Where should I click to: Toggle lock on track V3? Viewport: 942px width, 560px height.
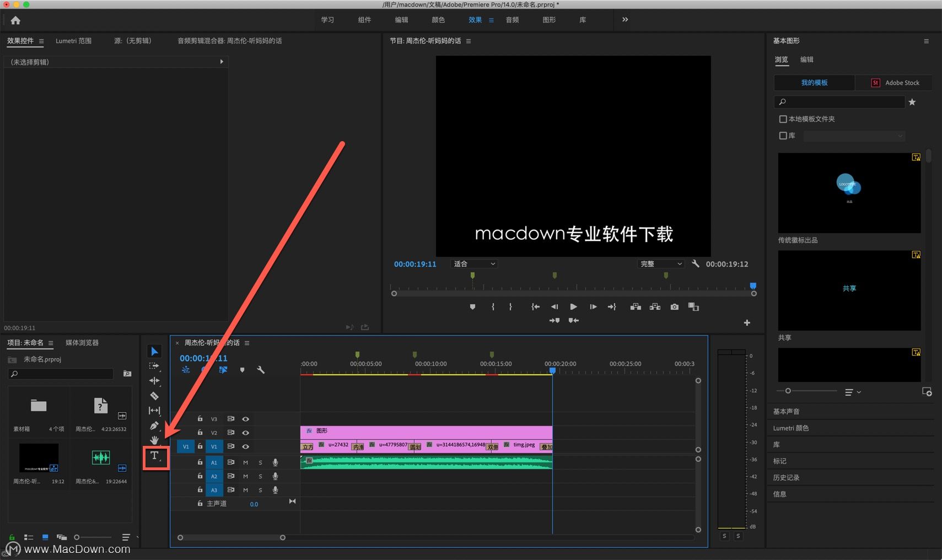(x=200, y=419)
